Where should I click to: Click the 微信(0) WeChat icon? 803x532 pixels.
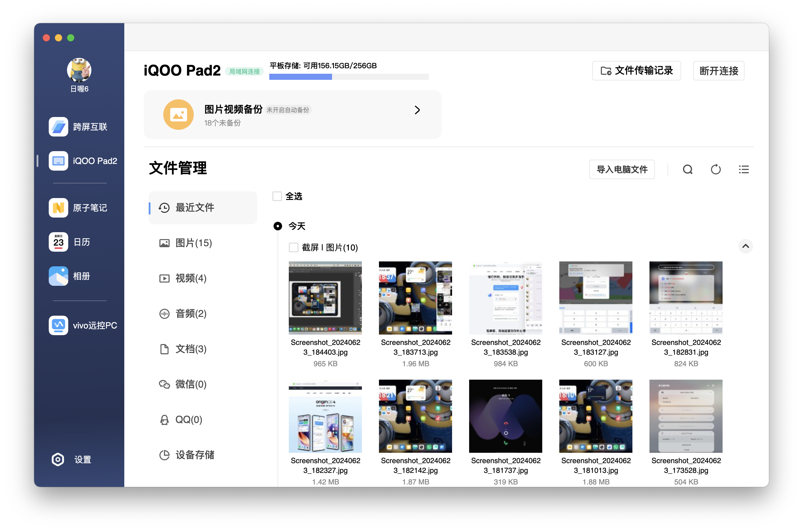click(164, 385)
